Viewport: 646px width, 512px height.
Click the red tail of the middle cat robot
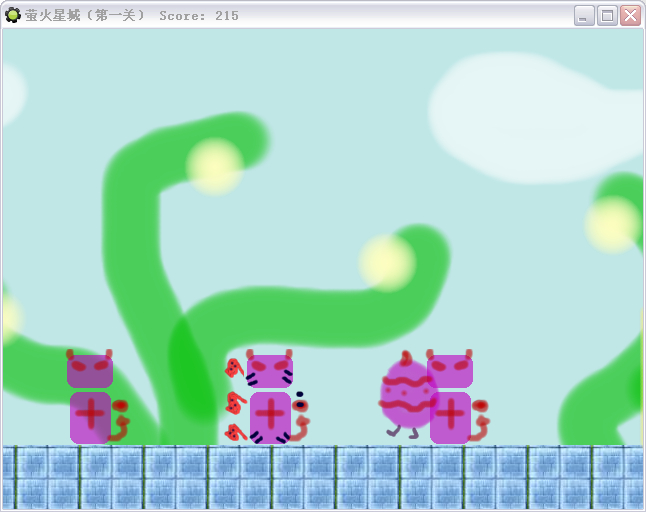(x=300, y=420)
